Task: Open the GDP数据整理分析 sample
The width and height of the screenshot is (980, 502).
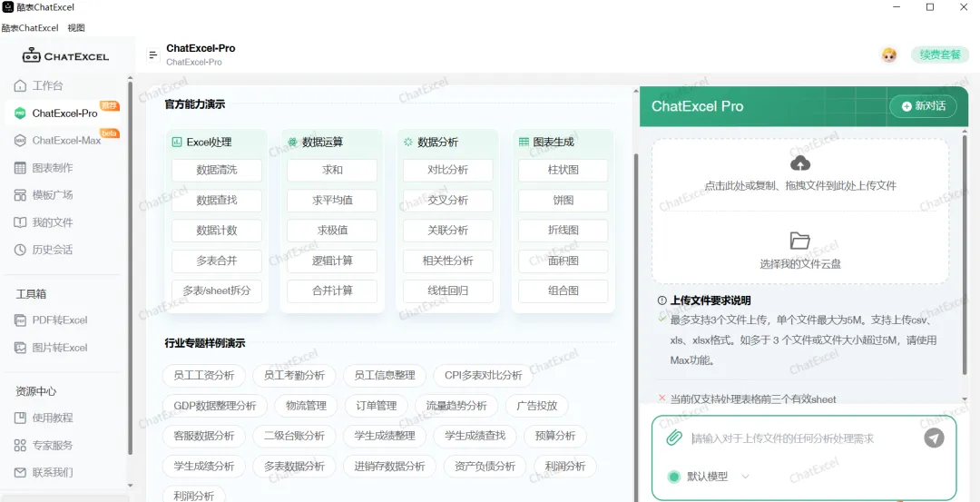Action: point(215,406)
